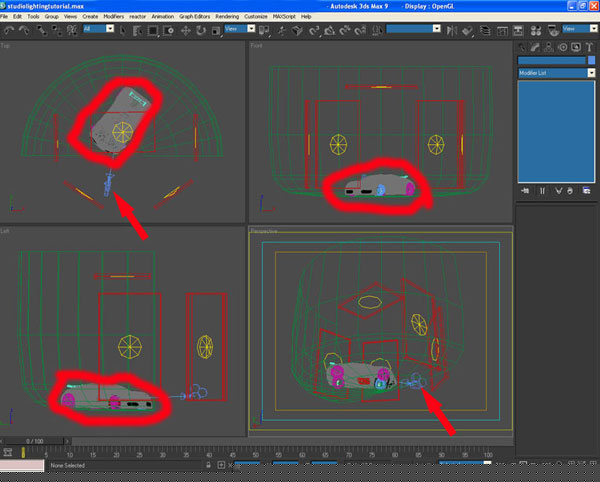Click the Mirror tool icon
The width and height of the screenshot is (600, 482).
pos(452,30)
